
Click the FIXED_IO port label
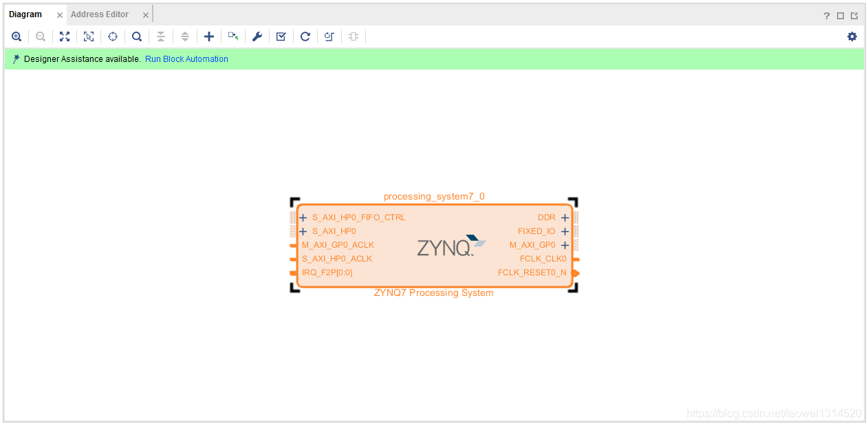pyautogui.click(x=536, y=231)
